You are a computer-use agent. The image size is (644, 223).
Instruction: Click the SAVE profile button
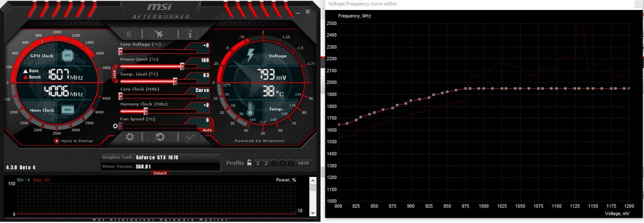click(x=304, y=163)
